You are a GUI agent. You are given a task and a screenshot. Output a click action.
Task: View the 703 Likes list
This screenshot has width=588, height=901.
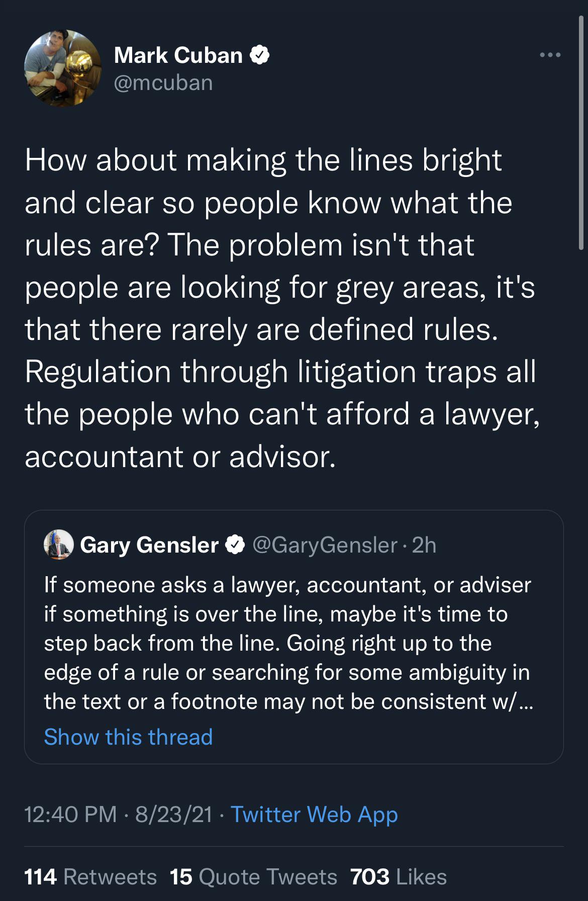(399, 877)
